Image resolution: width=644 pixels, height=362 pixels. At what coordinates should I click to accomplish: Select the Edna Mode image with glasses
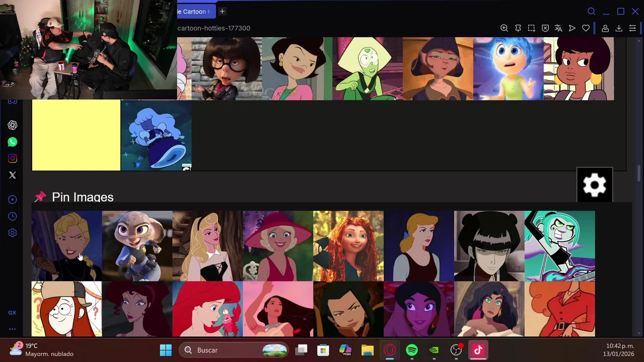tap(226, 68)
